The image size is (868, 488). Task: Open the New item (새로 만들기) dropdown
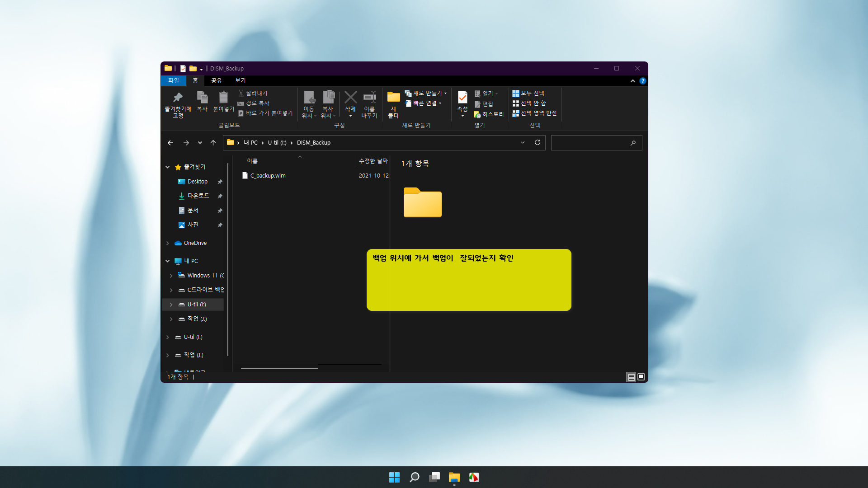coord(426,93)
